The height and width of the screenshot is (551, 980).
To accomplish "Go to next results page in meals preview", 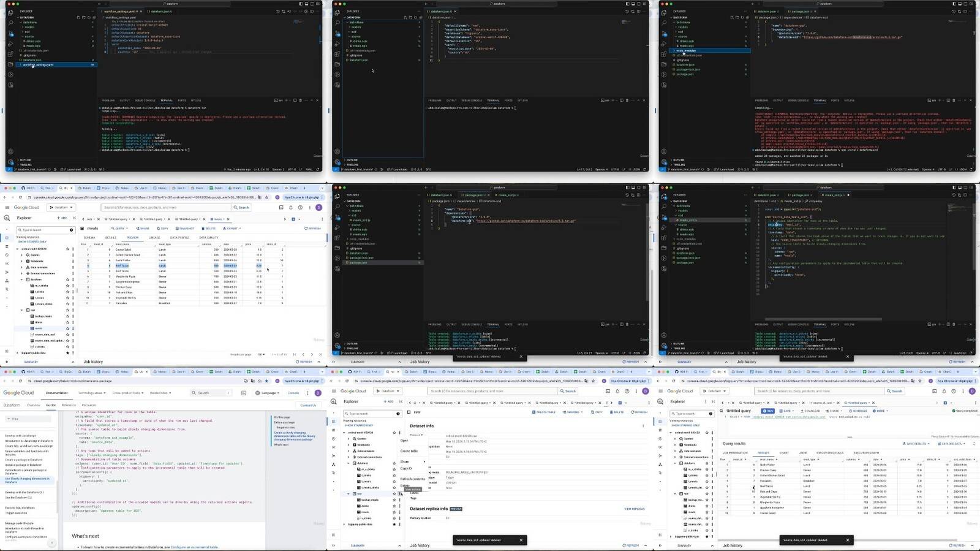I will pyautogui.click(x=312, y=354).
